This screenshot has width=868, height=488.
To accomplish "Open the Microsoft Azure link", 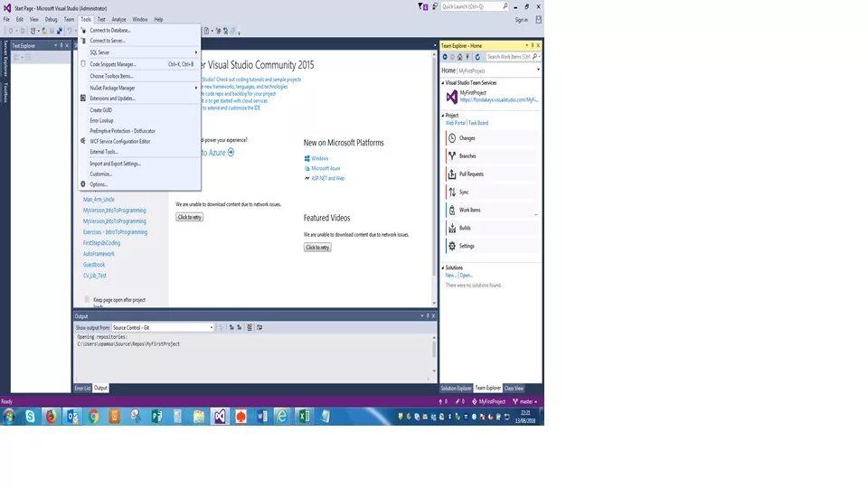I will coord(325,168).
